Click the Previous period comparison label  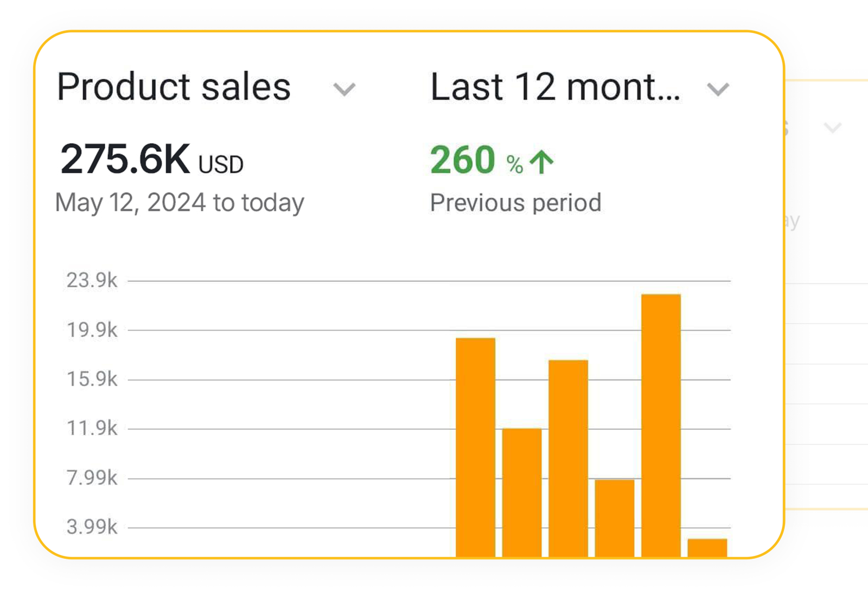(x=515, y=203)
